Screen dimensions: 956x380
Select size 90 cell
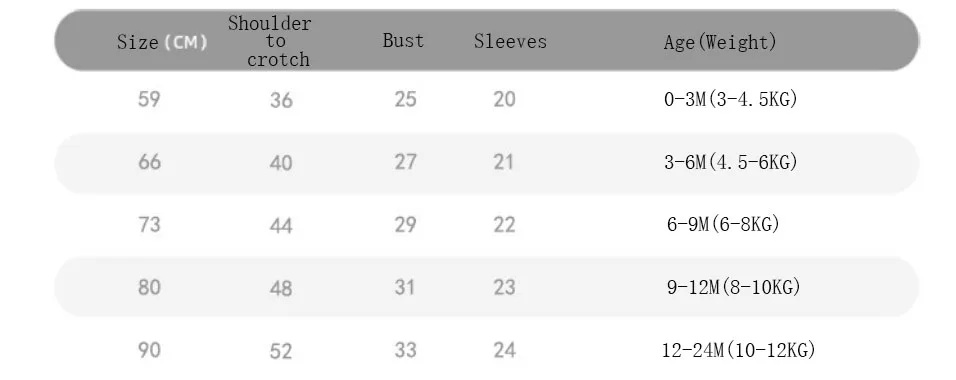(x=149, y=350)
